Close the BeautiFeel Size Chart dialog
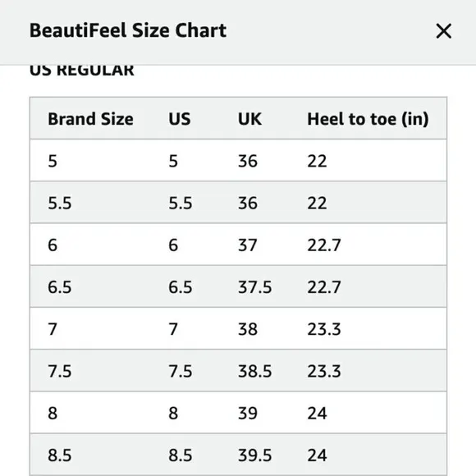This screenshot has height=476, width=476. [443, 31]
